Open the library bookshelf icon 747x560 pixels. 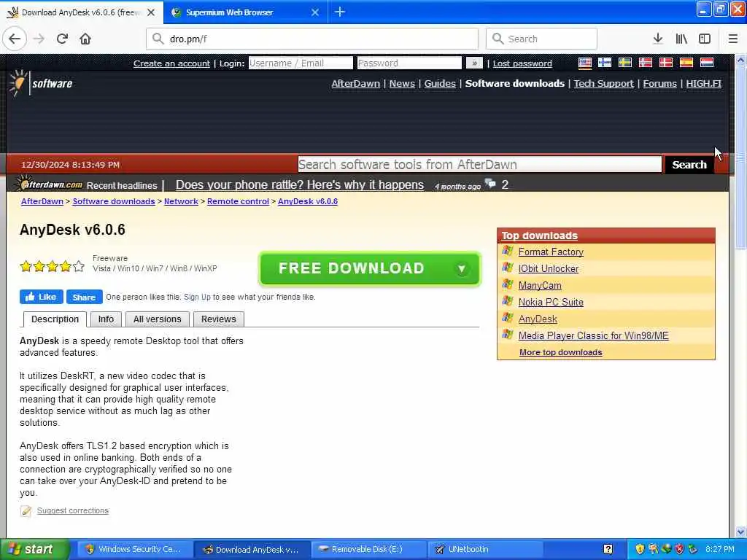tap(681, 39)
